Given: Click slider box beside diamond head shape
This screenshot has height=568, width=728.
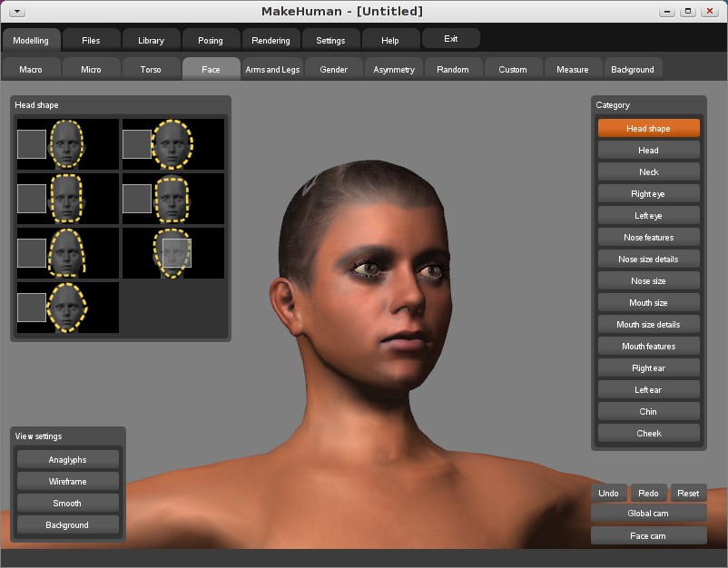Looking at the screenshot, I should (x=32, y=308).
